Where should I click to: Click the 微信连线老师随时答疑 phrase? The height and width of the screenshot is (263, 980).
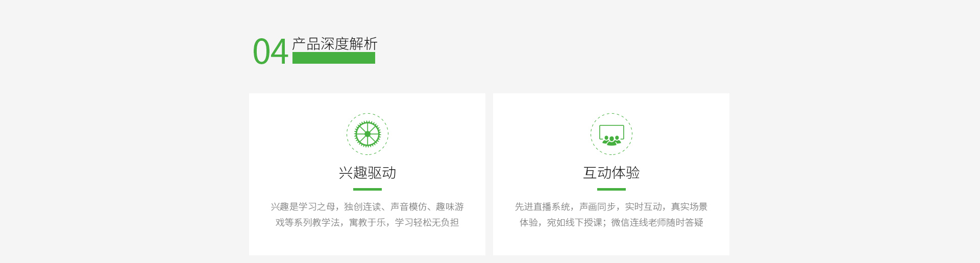657,222
